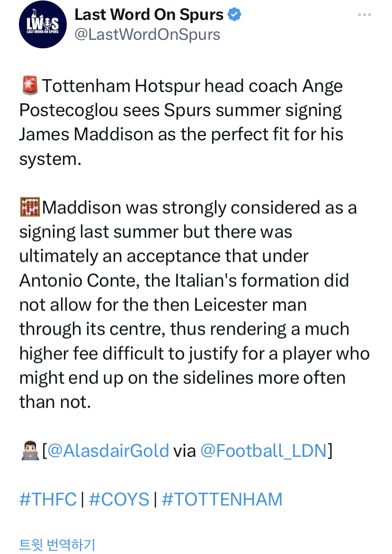Open the @Football_LDN mention
This screenshot has height=554, width=392.
click(x=264, y=451)
